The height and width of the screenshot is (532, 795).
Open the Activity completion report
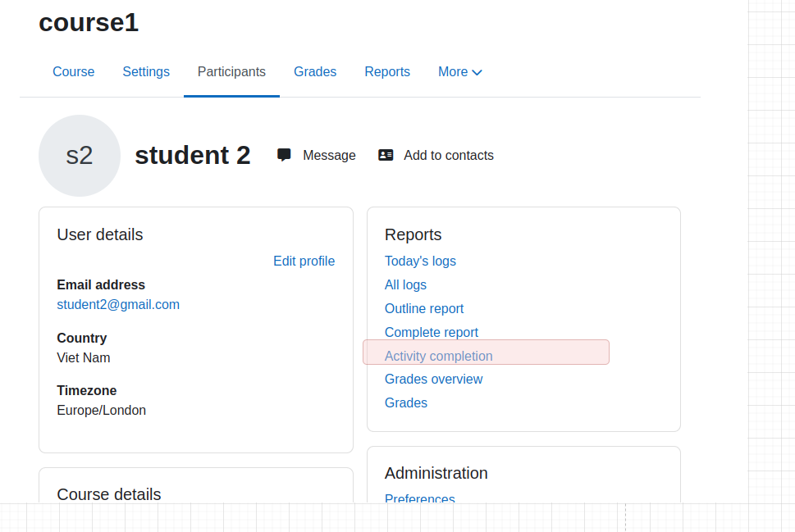[439, 357]
